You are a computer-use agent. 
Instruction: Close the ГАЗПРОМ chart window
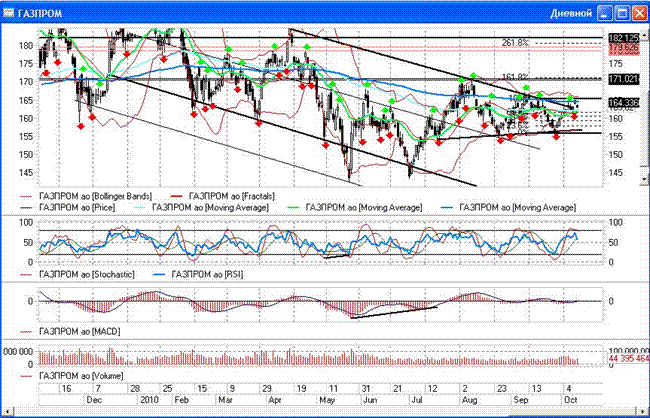click(x=639, y=13)
